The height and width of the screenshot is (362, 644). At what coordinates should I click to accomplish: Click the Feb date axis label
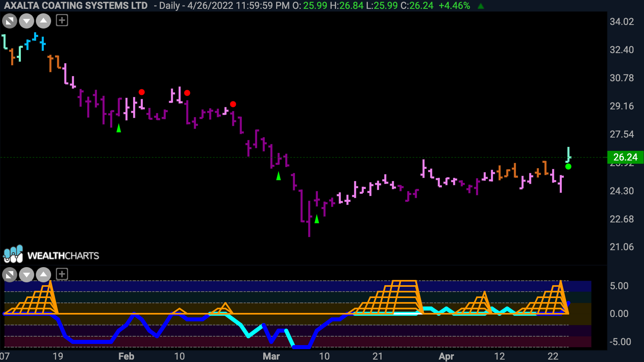[126, 356]
